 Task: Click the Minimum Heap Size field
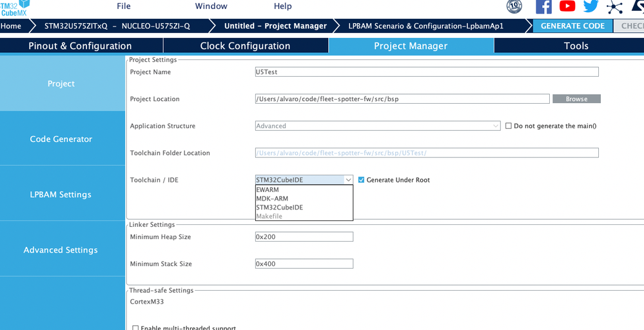click(304, 237)
